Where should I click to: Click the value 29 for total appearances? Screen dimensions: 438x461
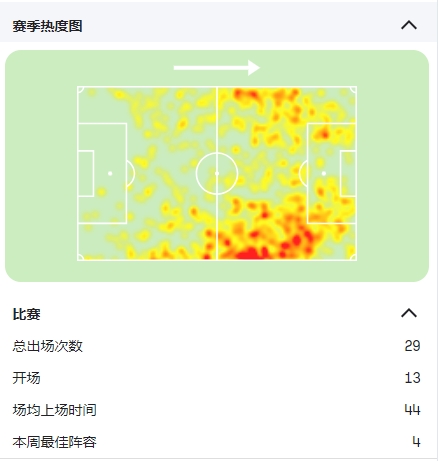[x=412, y=346]
